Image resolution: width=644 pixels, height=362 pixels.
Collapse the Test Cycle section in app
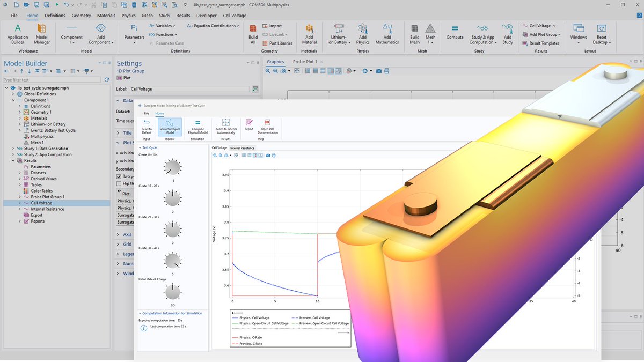pyautogui.click(x=140, y=147)
